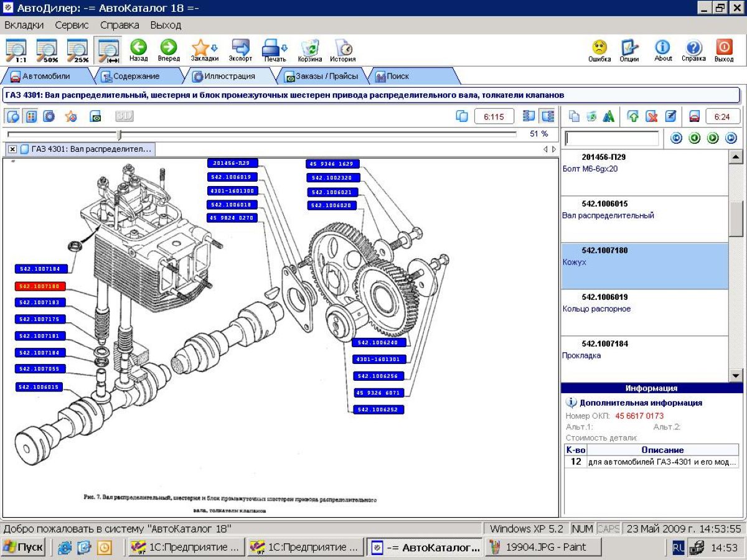This screenshot has height=560, width=747.
Task: Click the 4301-1601300 label on illustration
Action: [x=232, y=190]
